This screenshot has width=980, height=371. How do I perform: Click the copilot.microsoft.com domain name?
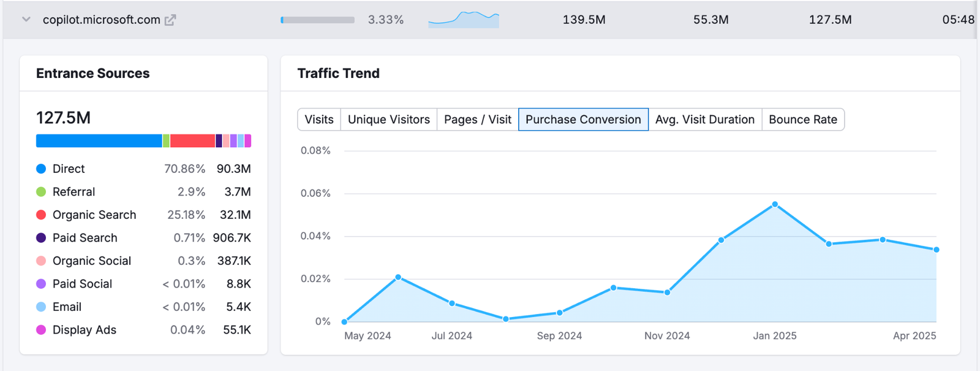pos(101,20)
